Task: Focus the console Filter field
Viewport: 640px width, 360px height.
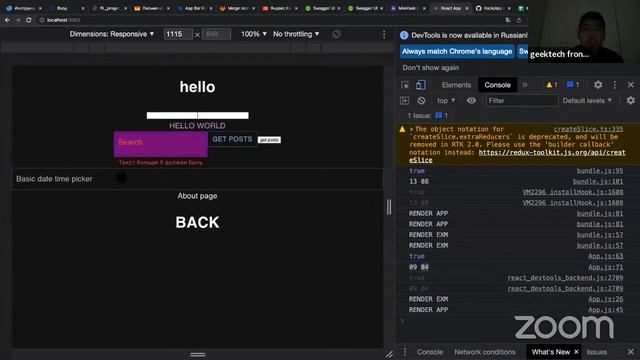Action: coord(522,100)
